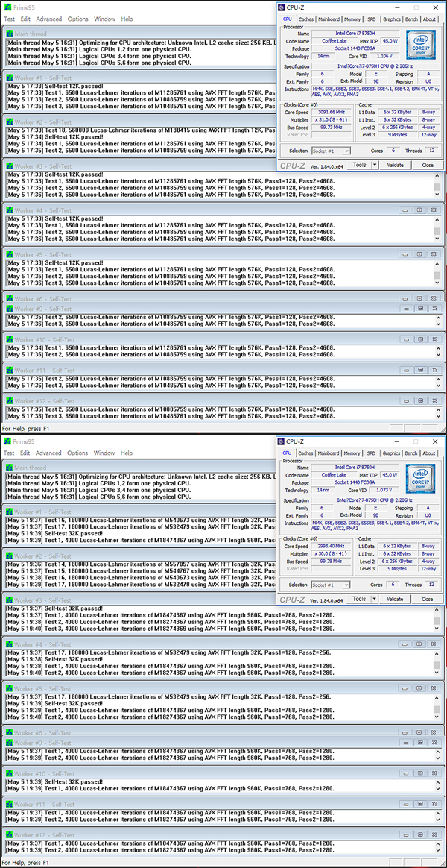
Task: Open Socket #1 selection combo in 2993.40 MHz CPU-Z
Action: [331, 585]
